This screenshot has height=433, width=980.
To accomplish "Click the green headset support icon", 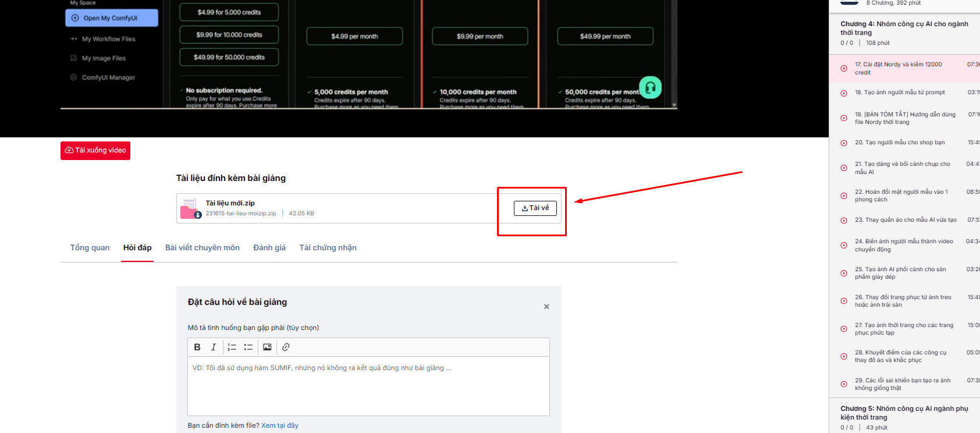I will tap(651, 88).
